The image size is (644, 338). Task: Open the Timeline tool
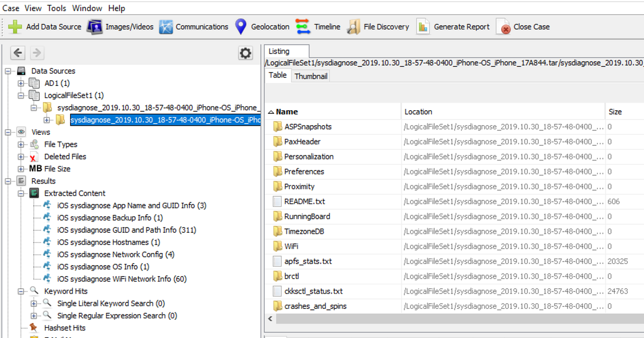click(x=317, y=27)
